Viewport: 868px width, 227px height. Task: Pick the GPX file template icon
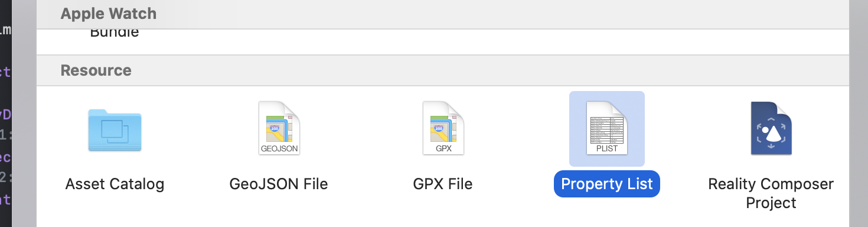[x=443, y=128]
